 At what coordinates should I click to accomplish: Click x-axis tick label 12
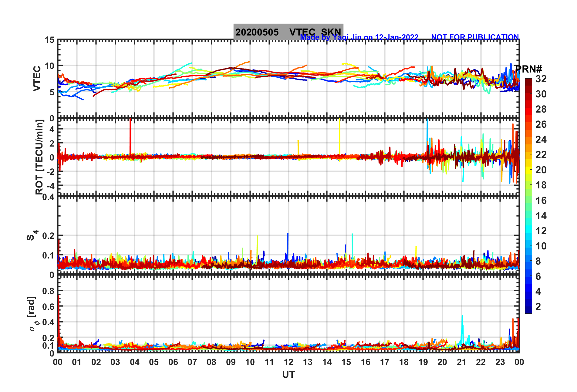pos(288,362)
